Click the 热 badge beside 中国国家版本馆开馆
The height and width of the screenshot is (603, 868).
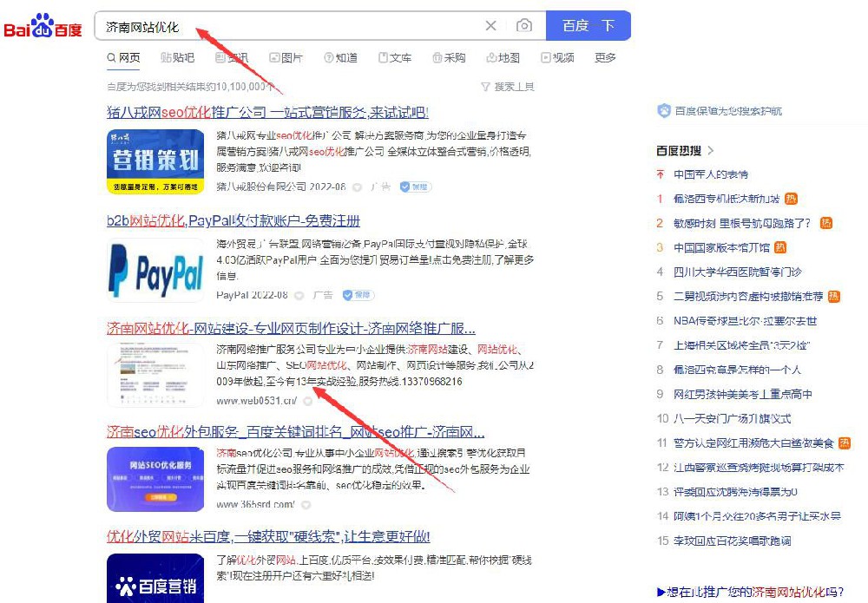pos(780,247)
